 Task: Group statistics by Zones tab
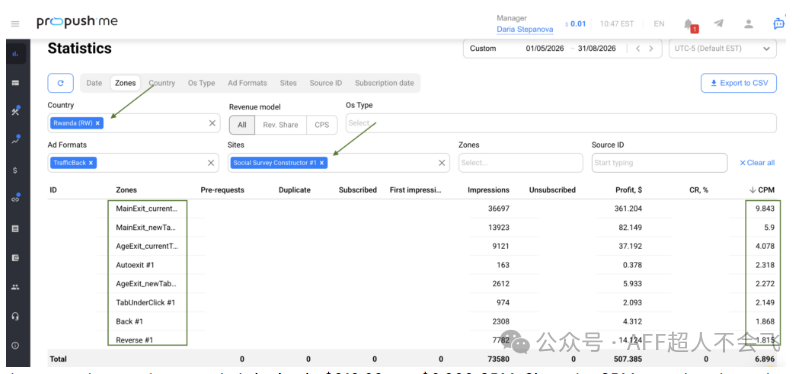125,83
